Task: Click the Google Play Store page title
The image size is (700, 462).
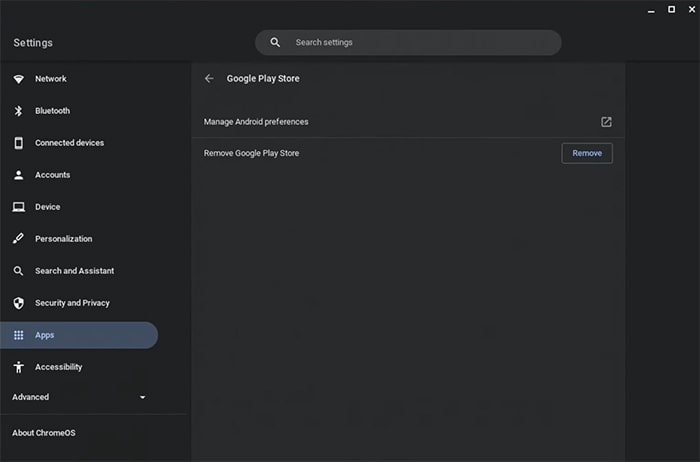Action: point(263,79)
